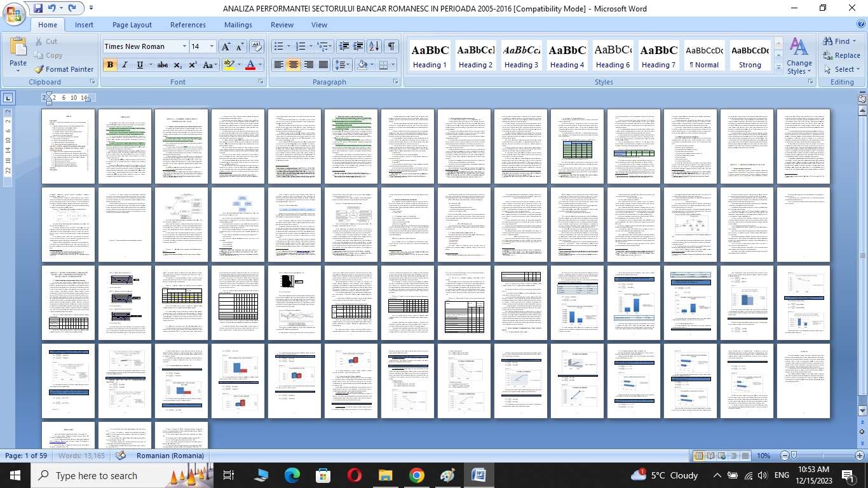
Task: Click the Grow Font icon
Action: pyautogui.click(x=226, y=46)
